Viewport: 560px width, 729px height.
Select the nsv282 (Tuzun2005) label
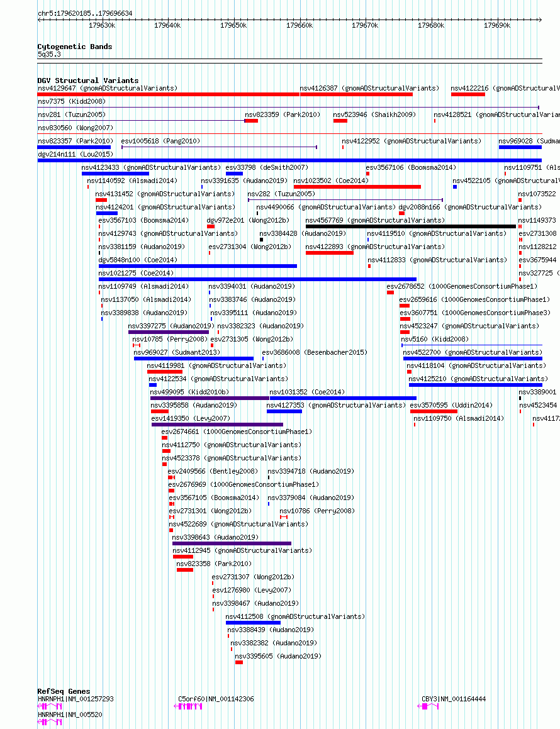click(x=281, y=194)
